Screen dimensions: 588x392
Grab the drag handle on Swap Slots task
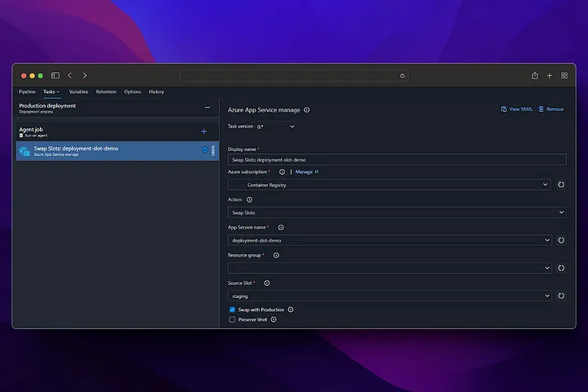(213, 151)
